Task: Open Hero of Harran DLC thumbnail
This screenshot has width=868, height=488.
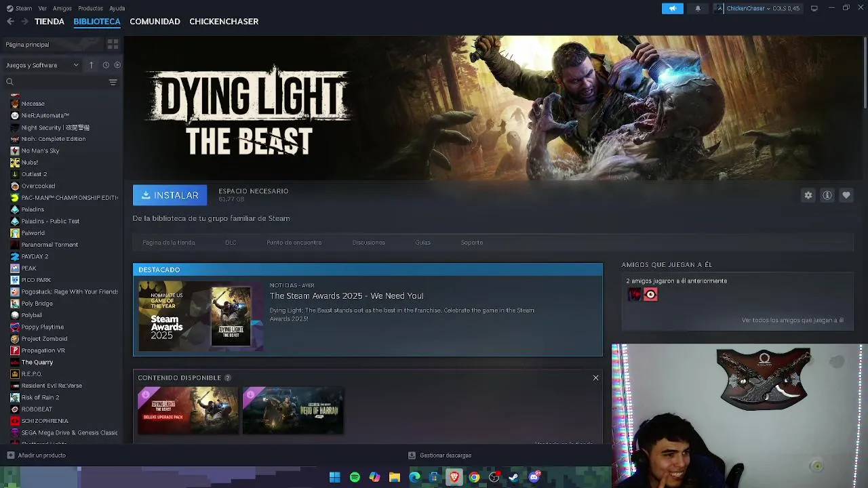Action: point(293,410)
